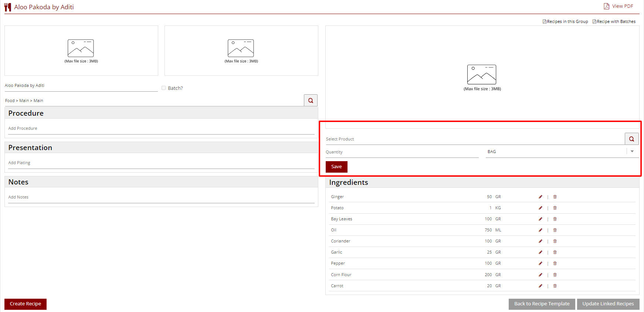Toggle the Batch? checkbox
The height and width of the screenshot is (312, 644).
tap(163, 88)
